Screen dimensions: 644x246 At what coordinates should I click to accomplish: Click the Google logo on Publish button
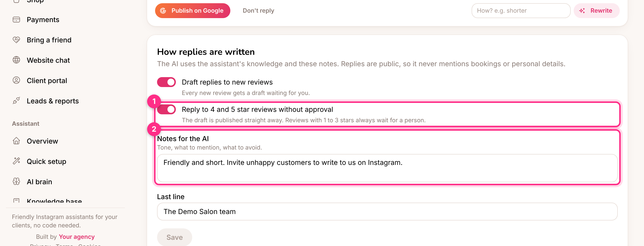click(x=163, y=10)
